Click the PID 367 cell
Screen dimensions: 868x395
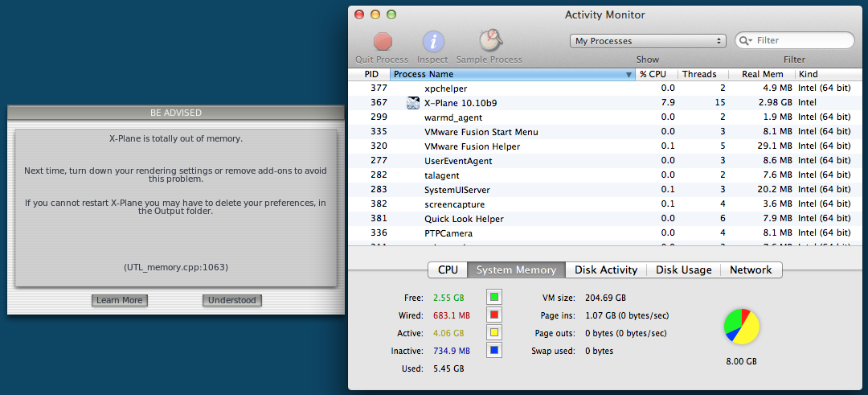379,102
